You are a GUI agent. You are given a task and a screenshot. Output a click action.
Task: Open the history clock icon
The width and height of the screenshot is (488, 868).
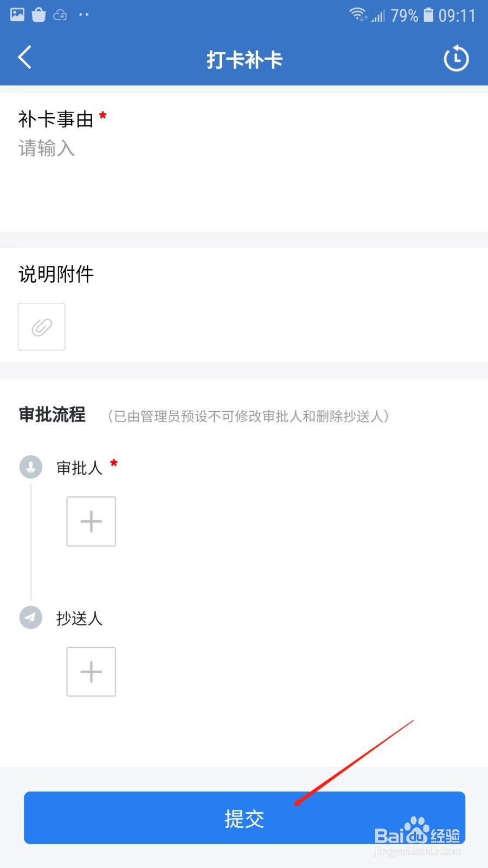pyautogui.click(x=456, y=59)
